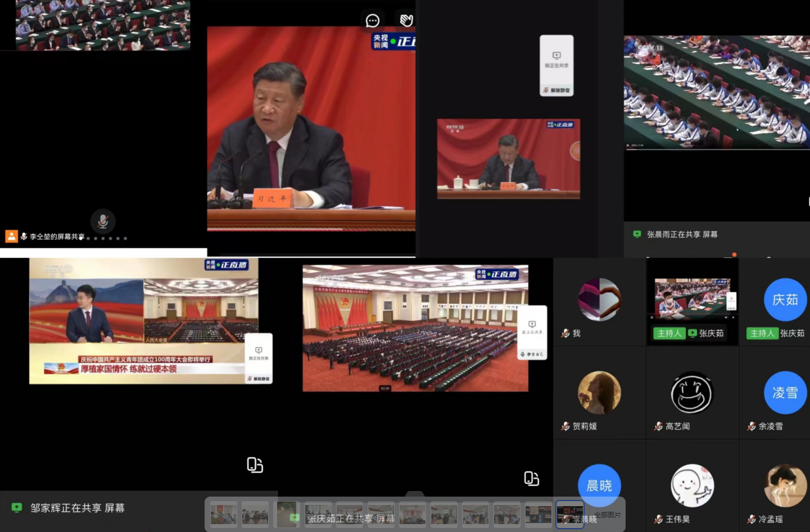
Task: Click the 解除静音 panel on news video
Action: pyautogui.click(x=259, y=379)
